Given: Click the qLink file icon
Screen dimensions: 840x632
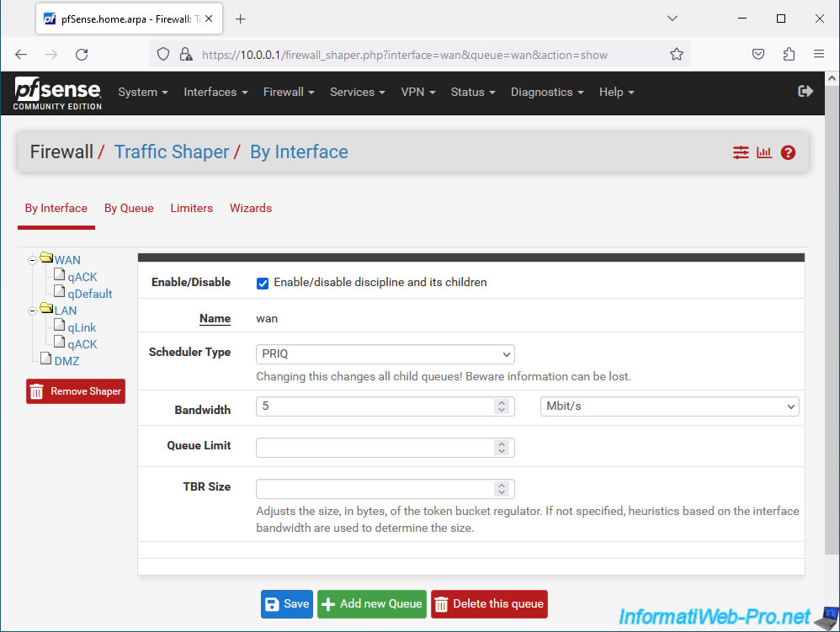Looking at the screenshot, I should coord(60,325).
